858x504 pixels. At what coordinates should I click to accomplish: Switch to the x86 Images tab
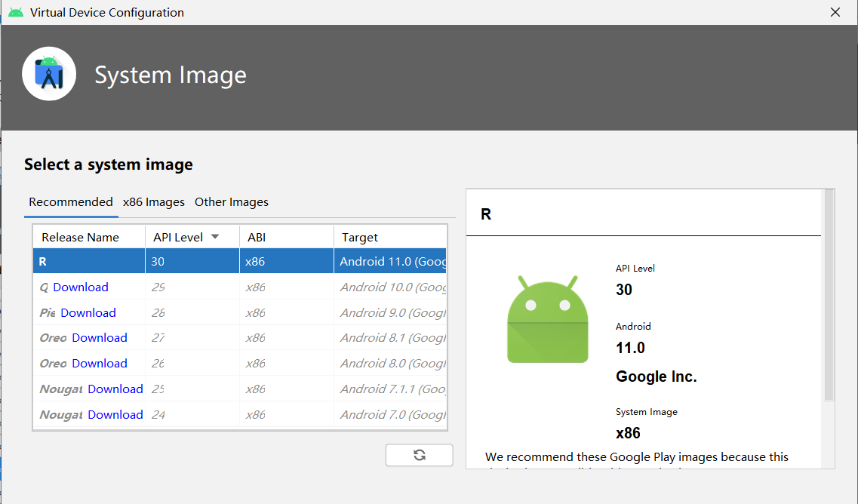point(153,201)
